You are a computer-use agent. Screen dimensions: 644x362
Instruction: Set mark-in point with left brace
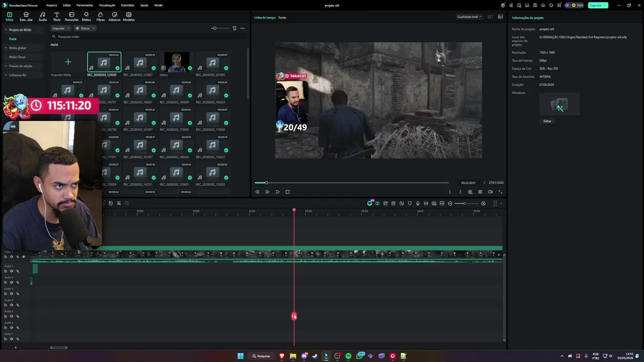(x=450, y=192)
